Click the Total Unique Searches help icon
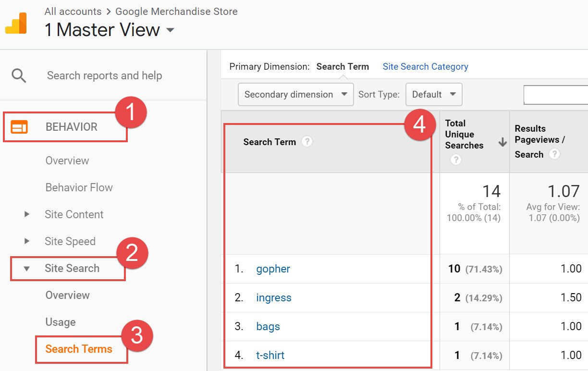Image resolution: width=588 pixels, height=371 pixels. click(455, 160)
